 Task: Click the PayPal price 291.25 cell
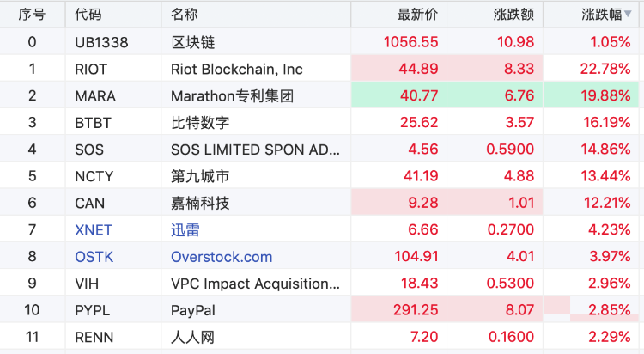tap(415, 309)
